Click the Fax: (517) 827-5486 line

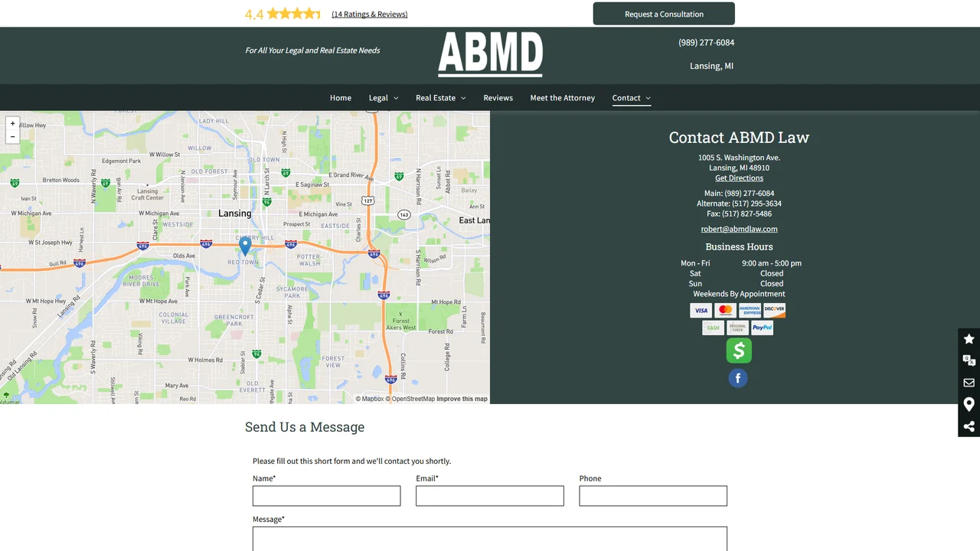[x=740, y=214]
